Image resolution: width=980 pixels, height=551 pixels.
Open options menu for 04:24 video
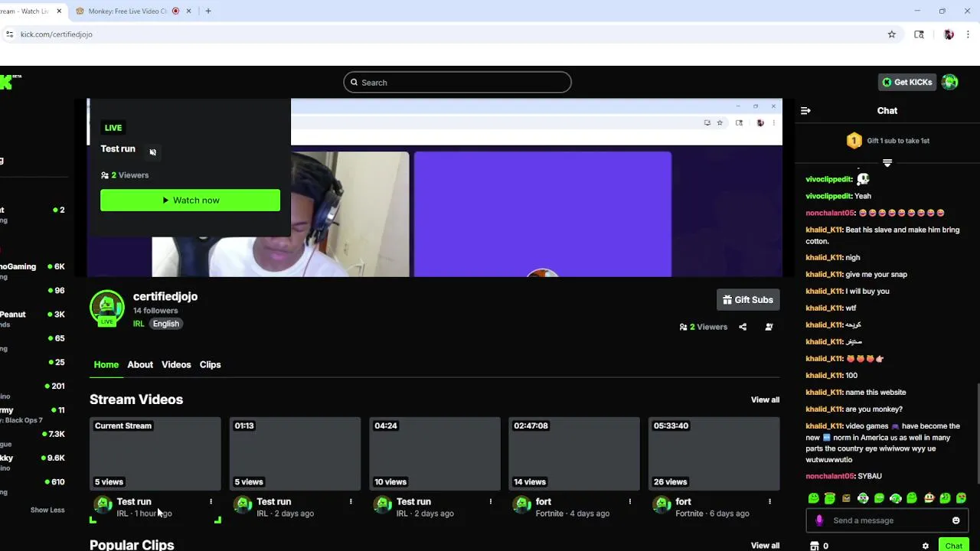pos(490,502)
